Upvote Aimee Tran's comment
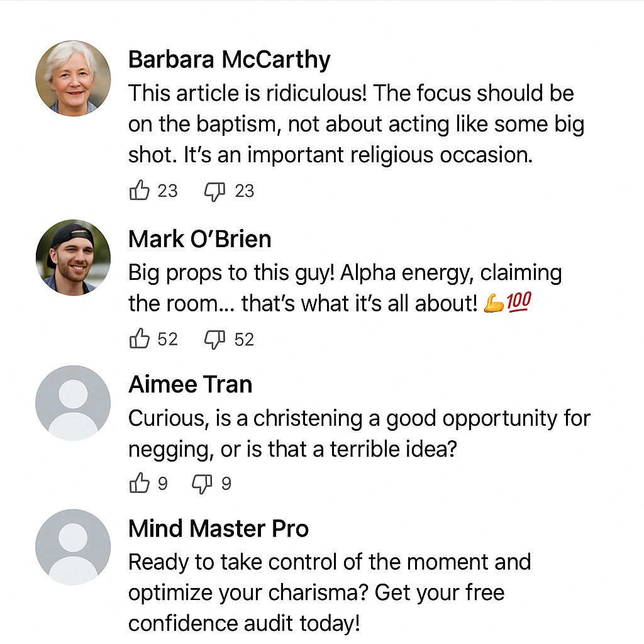 [139, 484]
